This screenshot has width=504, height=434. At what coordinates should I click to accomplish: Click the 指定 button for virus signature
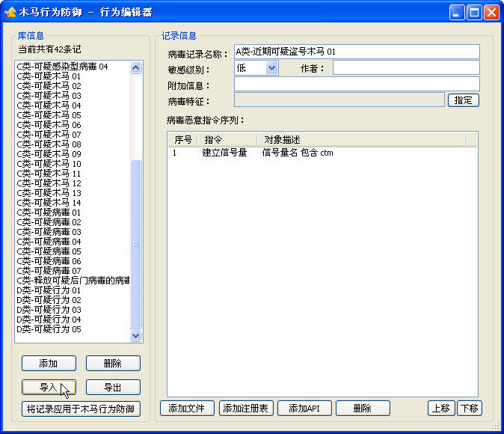pyautogui.click(x=464, y=100)
